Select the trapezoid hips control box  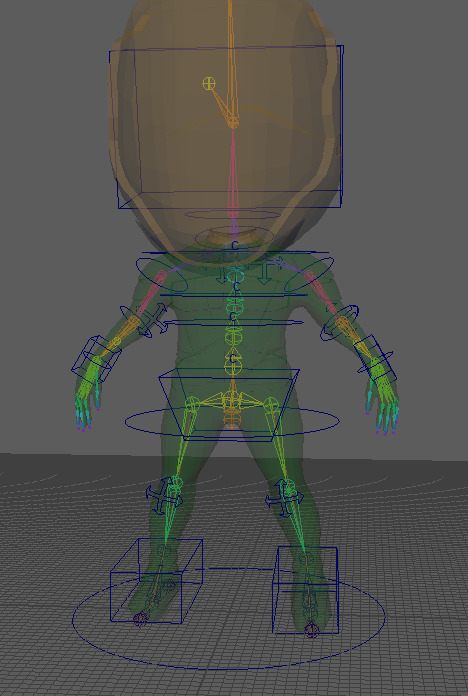[229, 405]
